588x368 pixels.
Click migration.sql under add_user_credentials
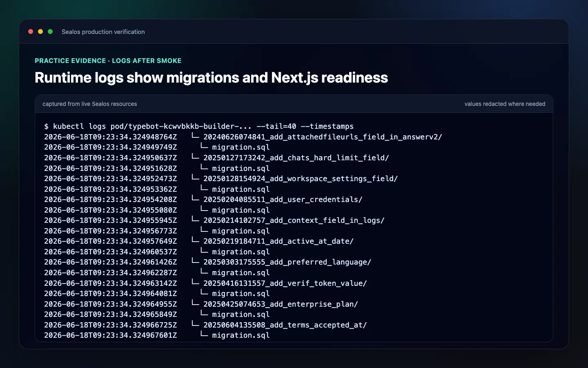pos(241,210)
